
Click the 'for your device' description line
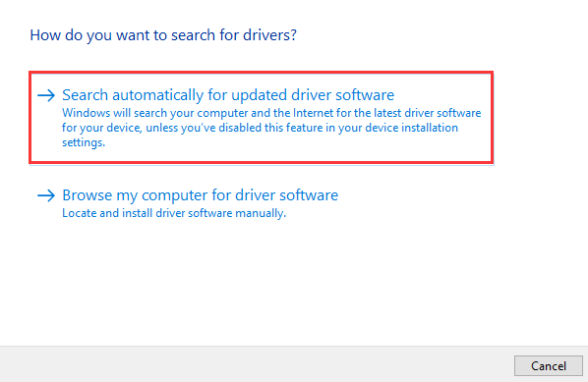(260, 128)
